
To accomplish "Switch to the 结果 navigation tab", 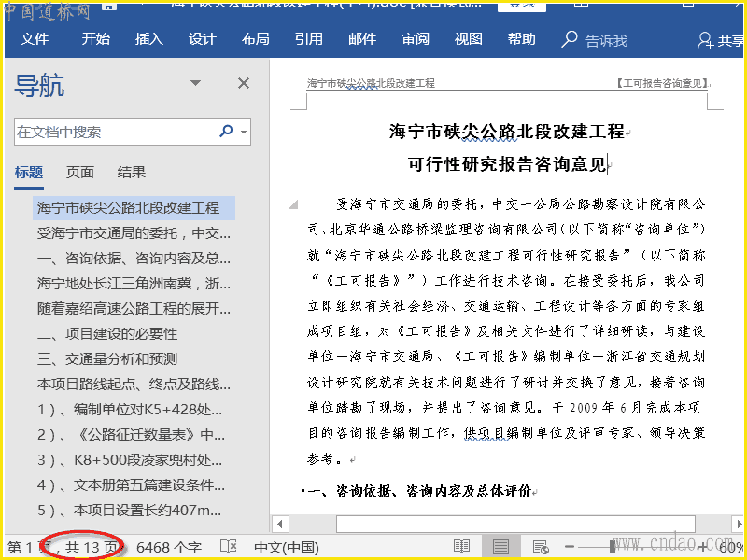I will point(132,173).
